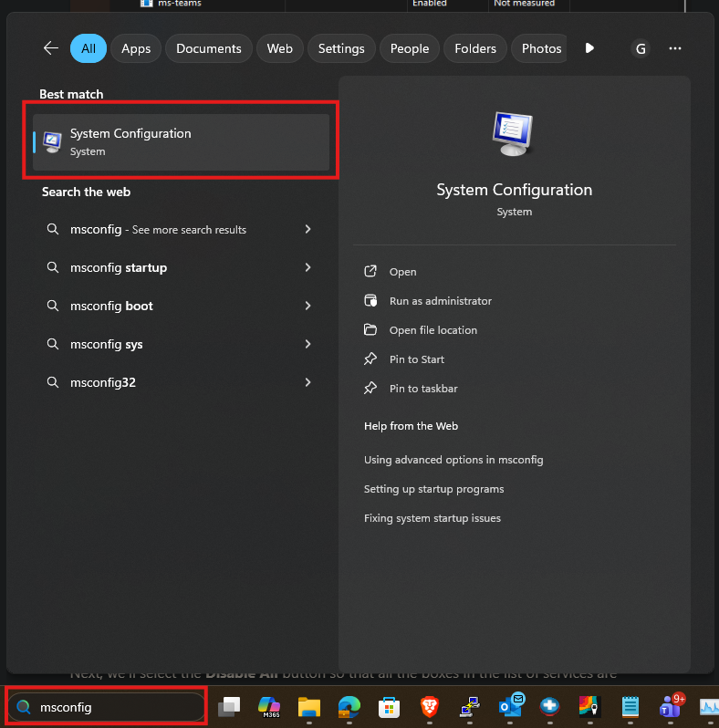Screen dimensions: 719x728
Task: Pin System Configuration to Start
Action: point(417,359)
